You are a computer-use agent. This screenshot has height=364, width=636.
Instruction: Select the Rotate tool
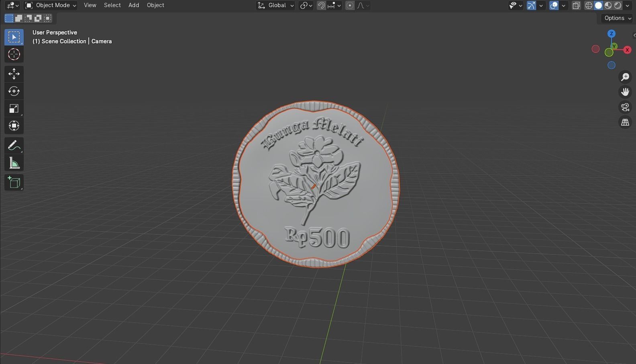point(14,91)
